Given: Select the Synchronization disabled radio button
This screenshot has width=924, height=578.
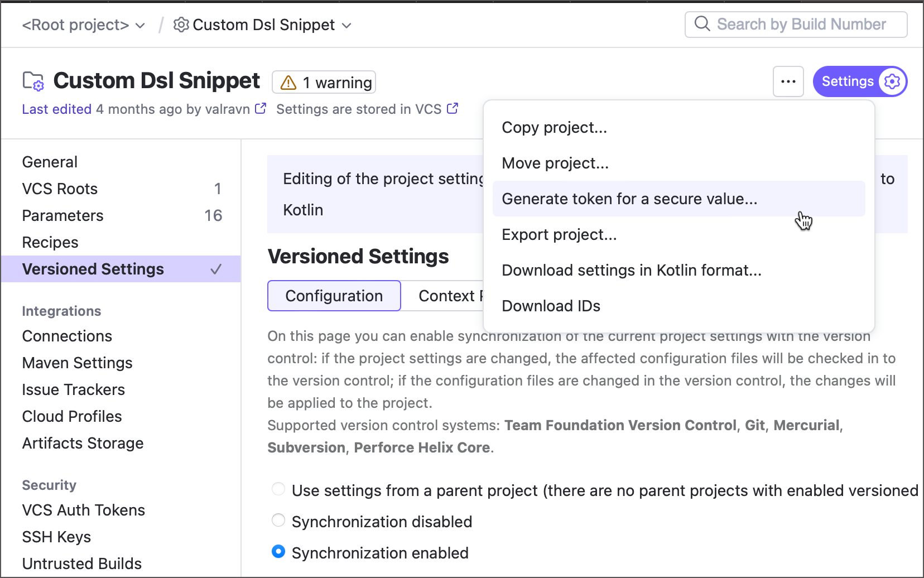Looking at the screenshot, I should 278,520.
